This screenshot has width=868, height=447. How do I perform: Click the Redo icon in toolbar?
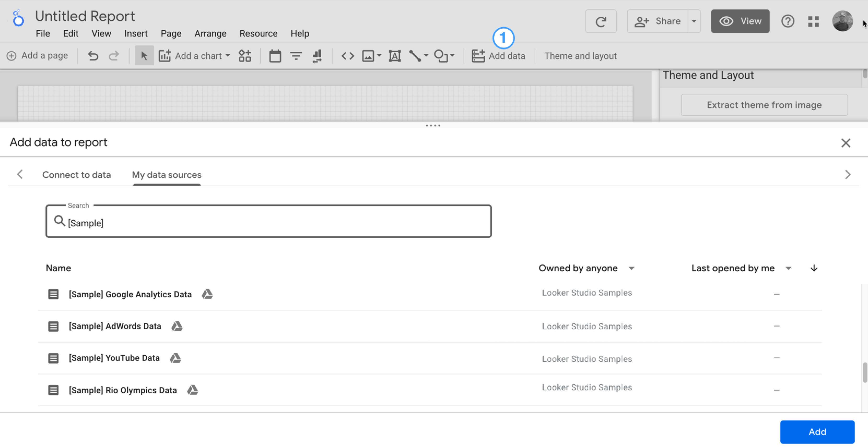[114, 55]
